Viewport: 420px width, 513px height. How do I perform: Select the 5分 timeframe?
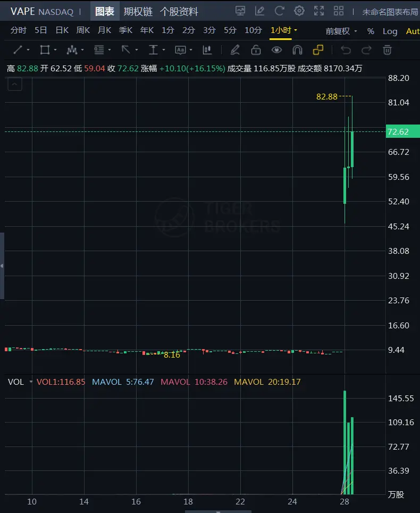(x=230, y=30)
